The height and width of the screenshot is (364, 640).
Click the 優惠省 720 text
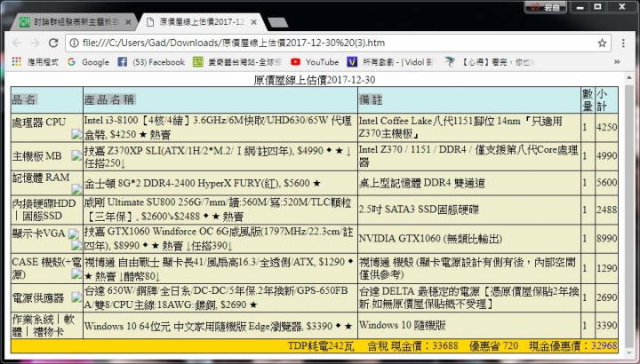(493, 346)
